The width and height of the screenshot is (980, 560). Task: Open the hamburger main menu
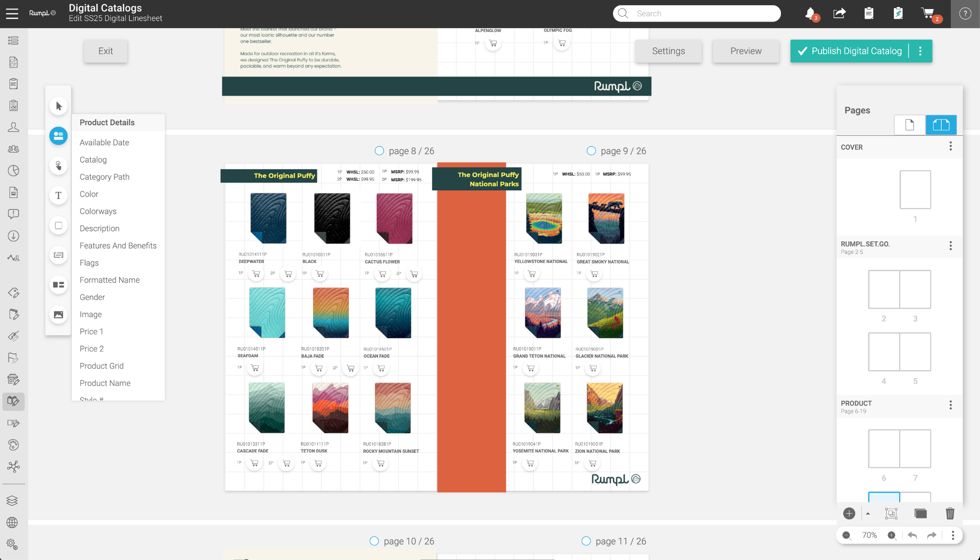[x=12, y=14]
